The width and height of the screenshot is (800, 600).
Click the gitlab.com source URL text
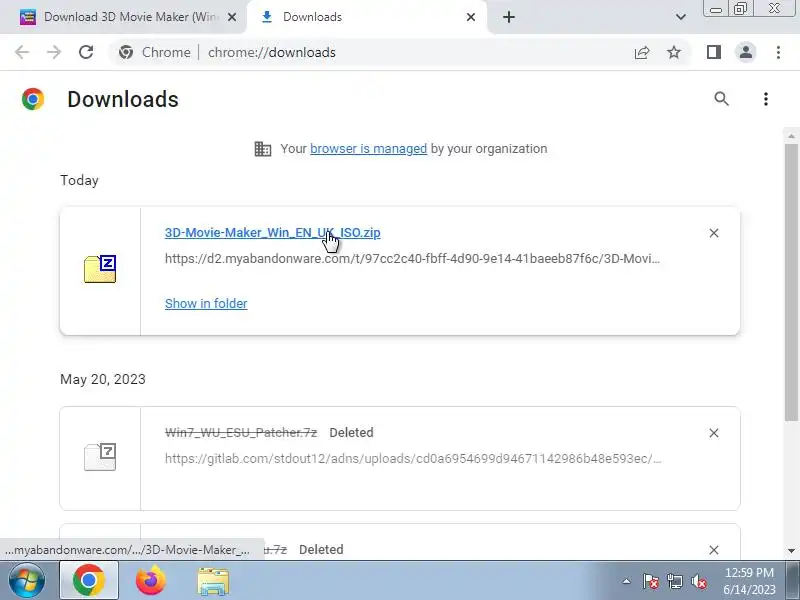click(x=413, y=459)
